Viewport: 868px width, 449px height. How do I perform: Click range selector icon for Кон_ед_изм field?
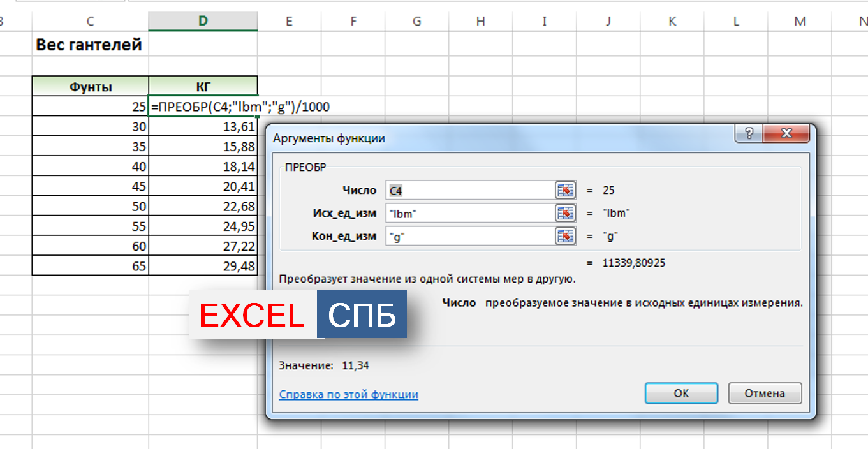565,236
